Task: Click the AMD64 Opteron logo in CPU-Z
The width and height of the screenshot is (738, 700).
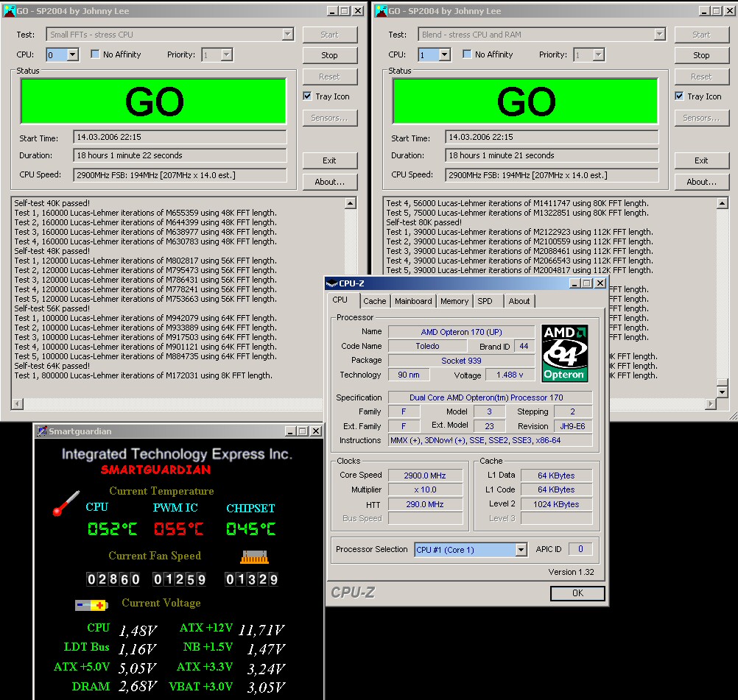Action: [564, 353]
